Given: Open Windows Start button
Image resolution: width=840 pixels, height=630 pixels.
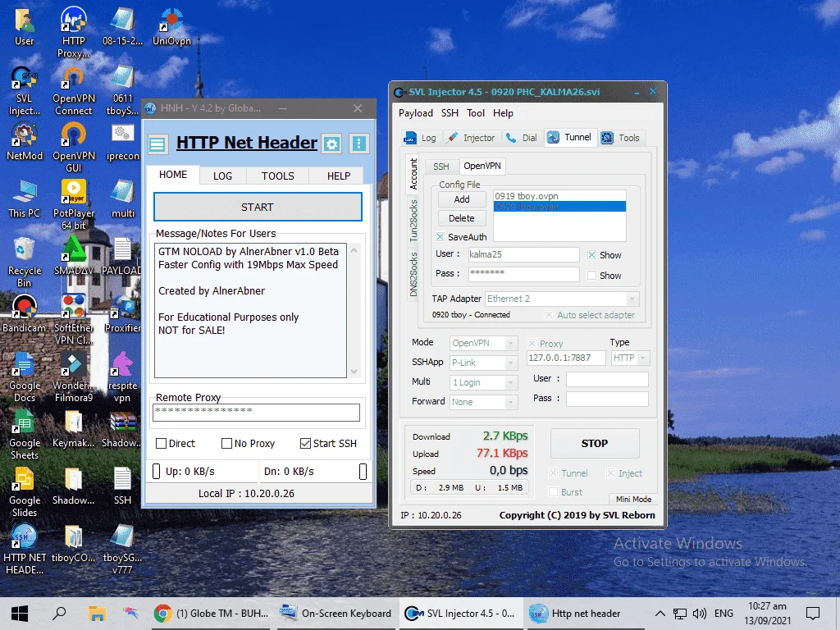Looking at the screenshot, I should pyautogui.click(x=20, y=614).
